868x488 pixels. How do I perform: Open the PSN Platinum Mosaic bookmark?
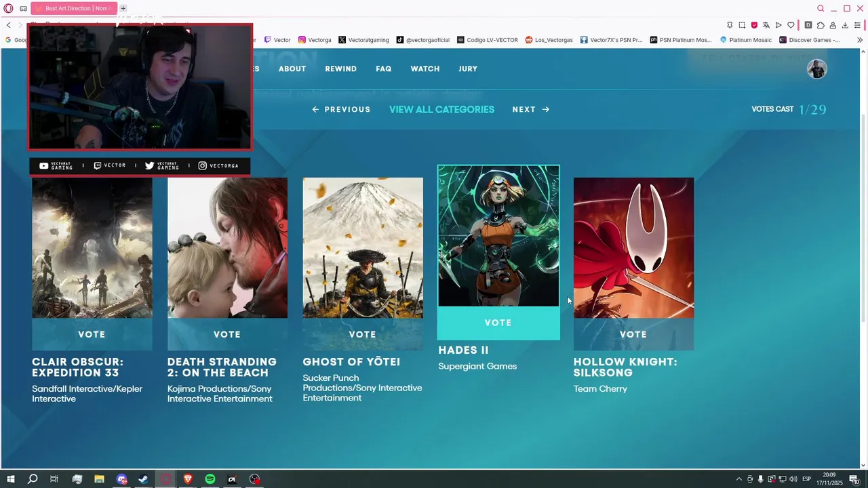click(x=682, y=40)
